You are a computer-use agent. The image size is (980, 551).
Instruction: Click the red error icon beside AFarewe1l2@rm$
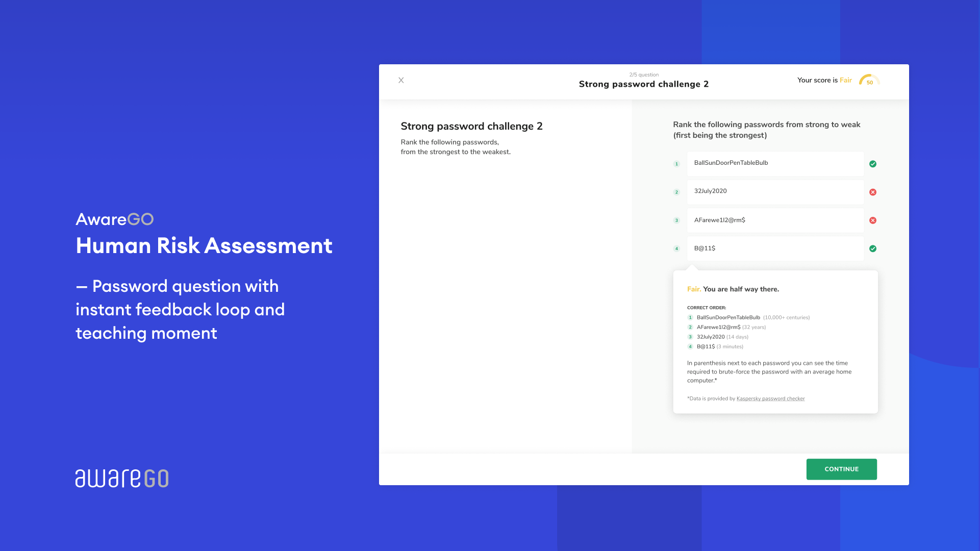point(873,220)
